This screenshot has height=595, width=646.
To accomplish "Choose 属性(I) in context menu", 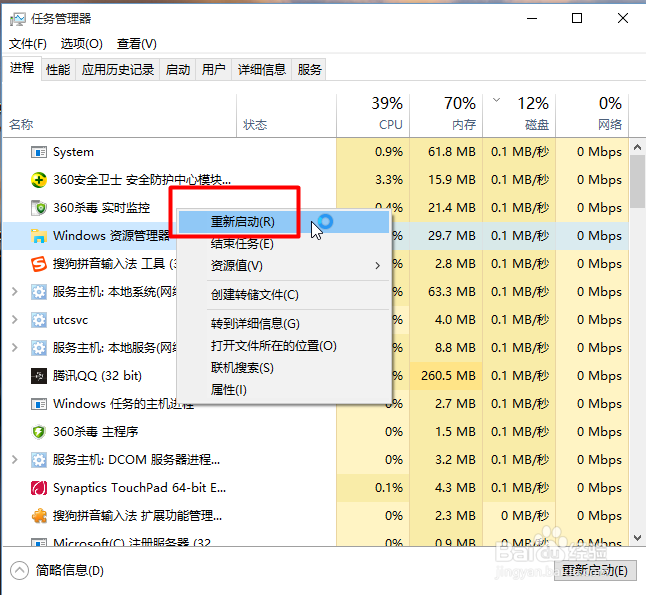I will 284,389.
